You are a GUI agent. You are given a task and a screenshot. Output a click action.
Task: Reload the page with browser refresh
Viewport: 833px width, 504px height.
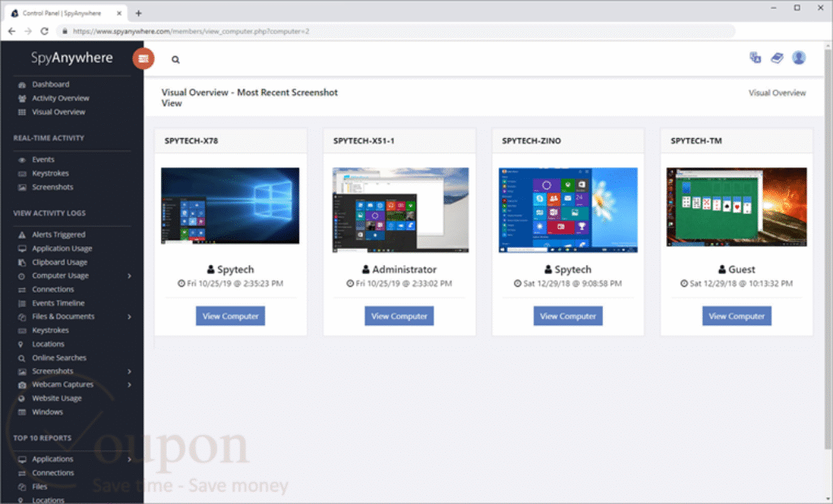[45, 32]
